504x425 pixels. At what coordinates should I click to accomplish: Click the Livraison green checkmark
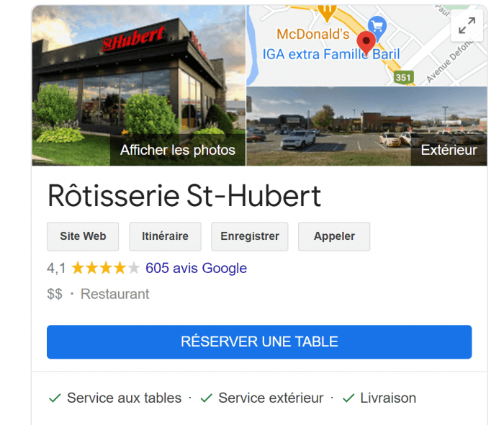point(348,398)
